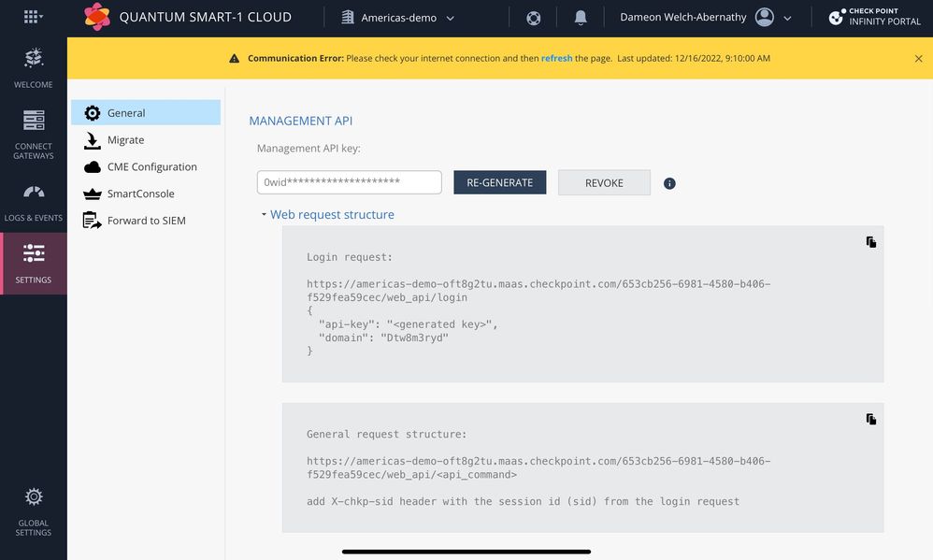Click the refresh link in error banner
The width and height of the screenshot is (933, 560).
coord(556,58)
